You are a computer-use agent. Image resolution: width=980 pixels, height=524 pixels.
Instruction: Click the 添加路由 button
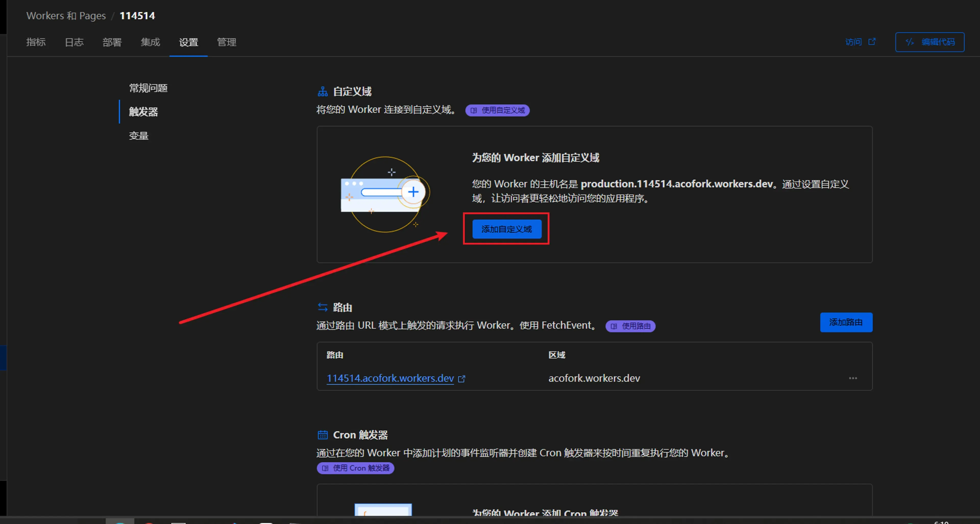click(846, 322)
